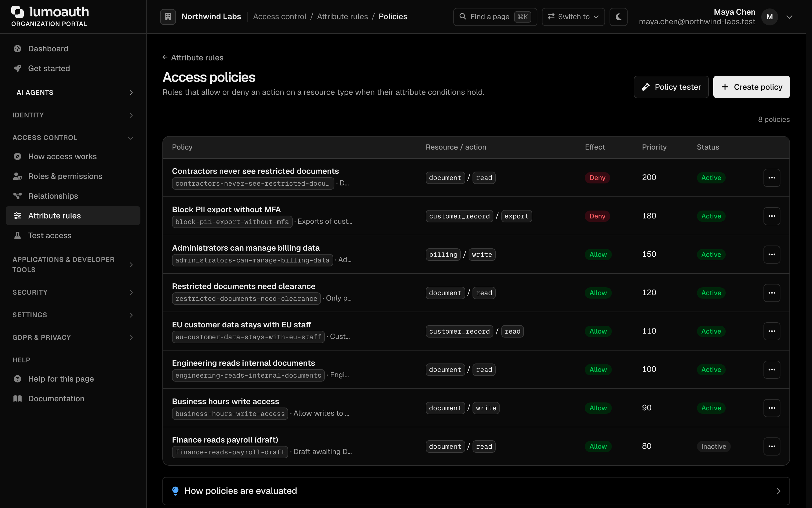Screen dimensions: 812x508
Task: Open Relationships in the sidebar
Action: point(73,196)
